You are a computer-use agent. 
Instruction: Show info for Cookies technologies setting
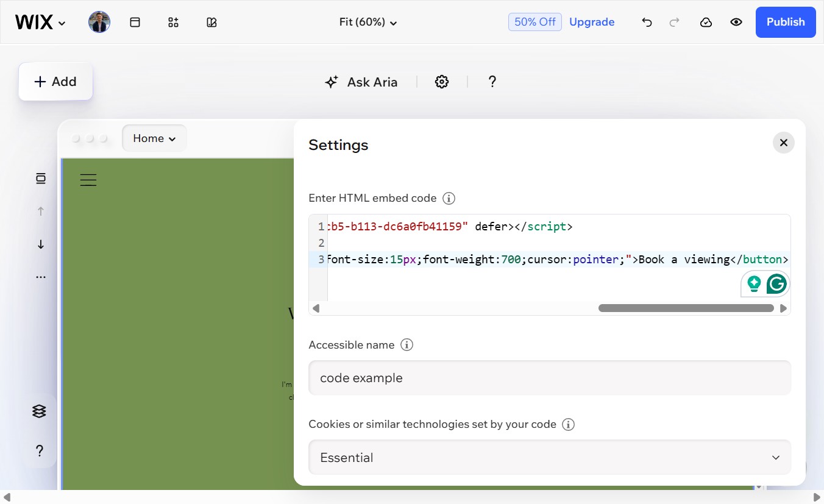569,424
